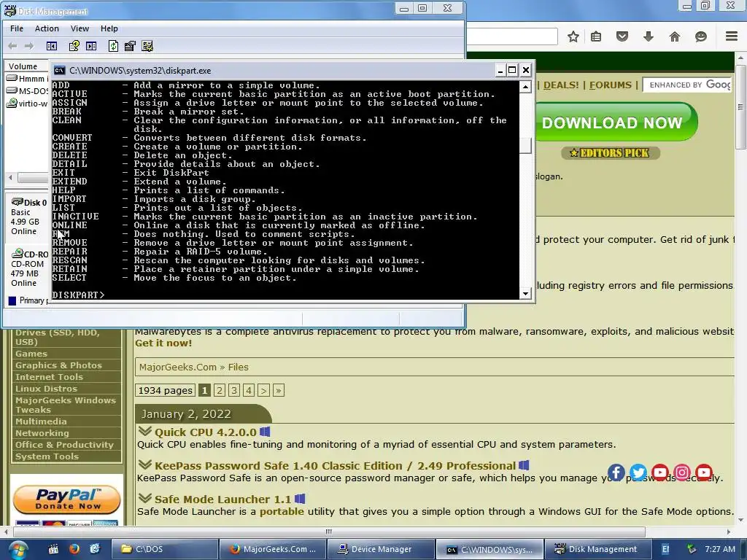Image resolution: width=747 pixels, height=560 pixels.
Task: Switch to C:\DOS taskbar window
Action: click(x=166, y=549)
